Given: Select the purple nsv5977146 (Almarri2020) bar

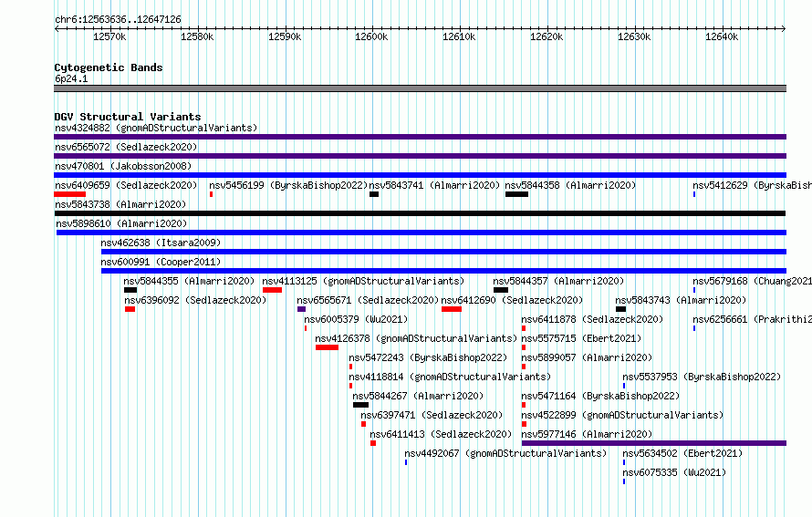Looking at the screenshot, I should (654, 443).
